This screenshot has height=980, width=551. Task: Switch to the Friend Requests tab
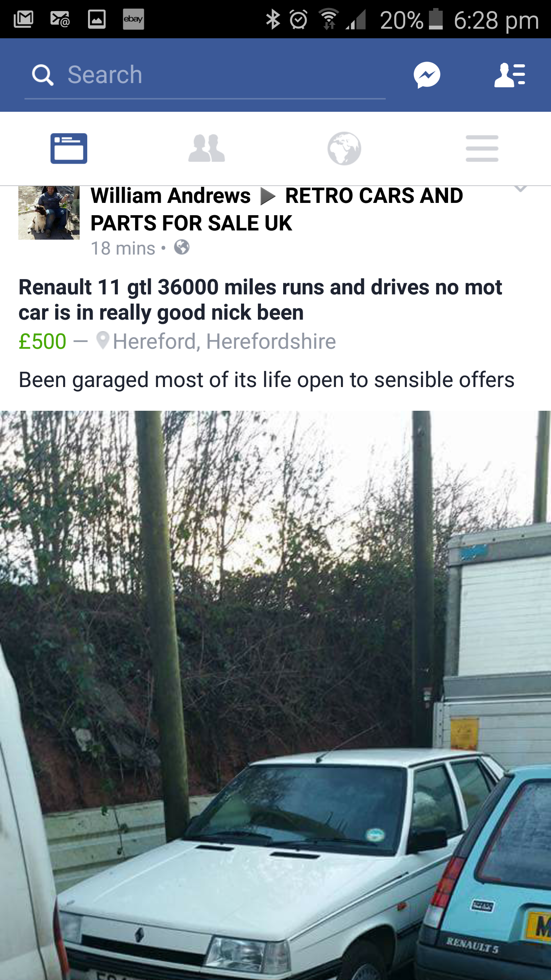pos(207,149)
